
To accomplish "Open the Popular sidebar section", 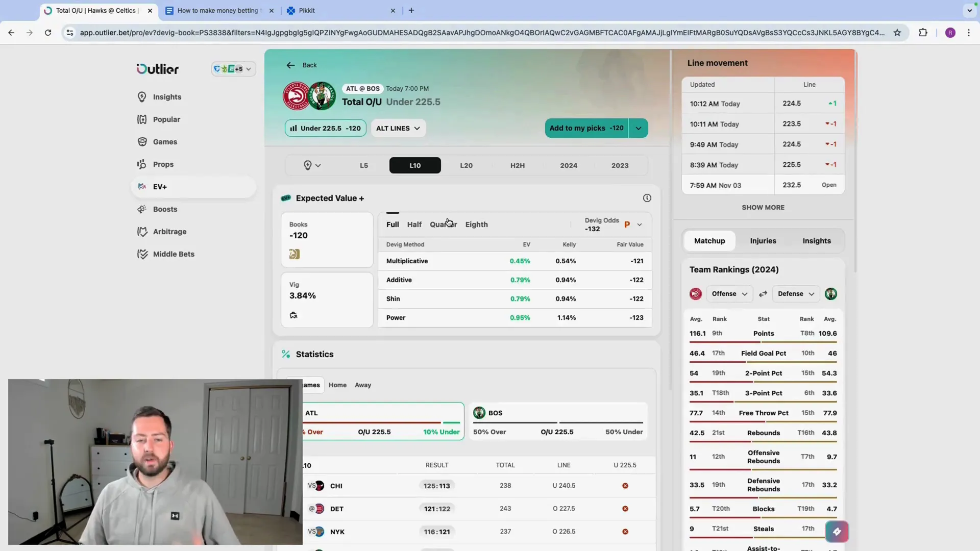I will coord(159,119).
